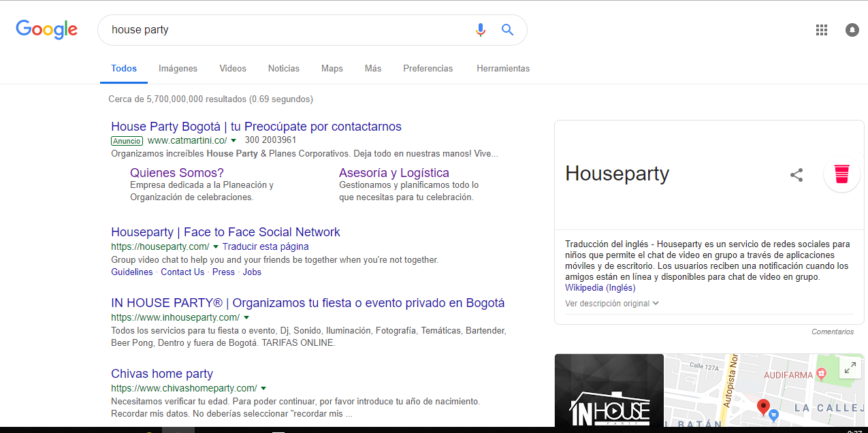Open the notifications bell
868x433 pixels.
click(852, 30)
